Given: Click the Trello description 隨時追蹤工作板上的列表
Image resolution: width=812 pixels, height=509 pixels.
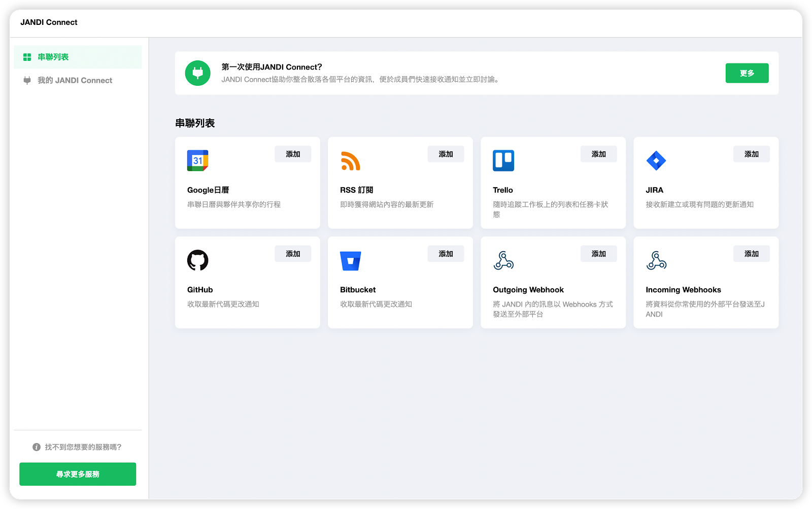Looking at the screenshot, I should click(551, 209).
